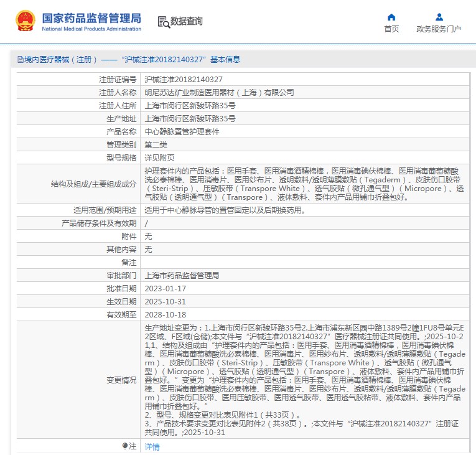Image resolution: width=476 pixels, height=455 pixels.
Task: Click the 无 value in 其他内容 row
Action: [x=149, y=250]
